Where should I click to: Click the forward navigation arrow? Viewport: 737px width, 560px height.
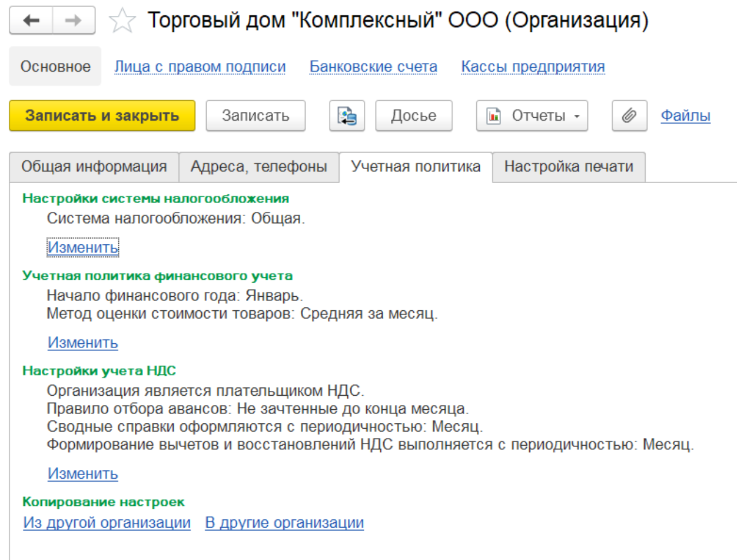[74, 21]
